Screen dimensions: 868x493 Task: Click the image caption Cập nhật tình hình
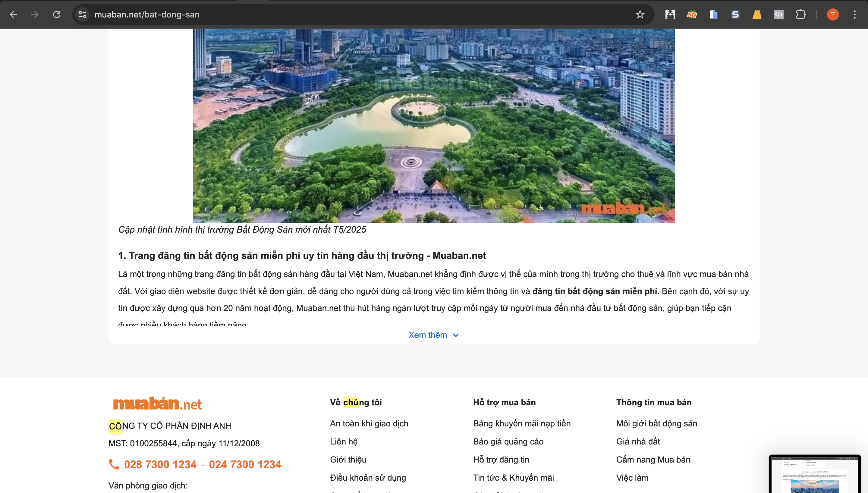tap(242, 230)
